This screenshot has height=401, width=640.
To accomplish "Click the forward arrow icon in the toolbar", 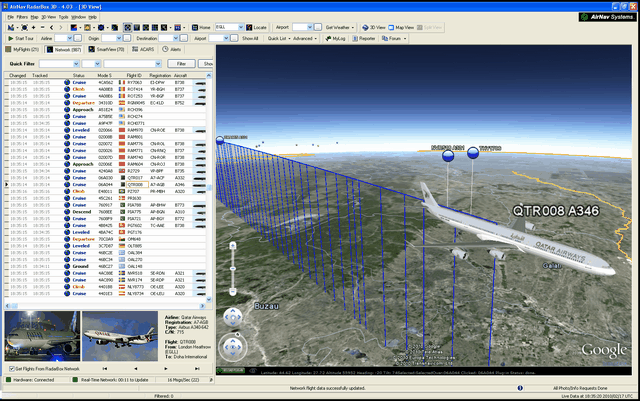I will 61,27.
